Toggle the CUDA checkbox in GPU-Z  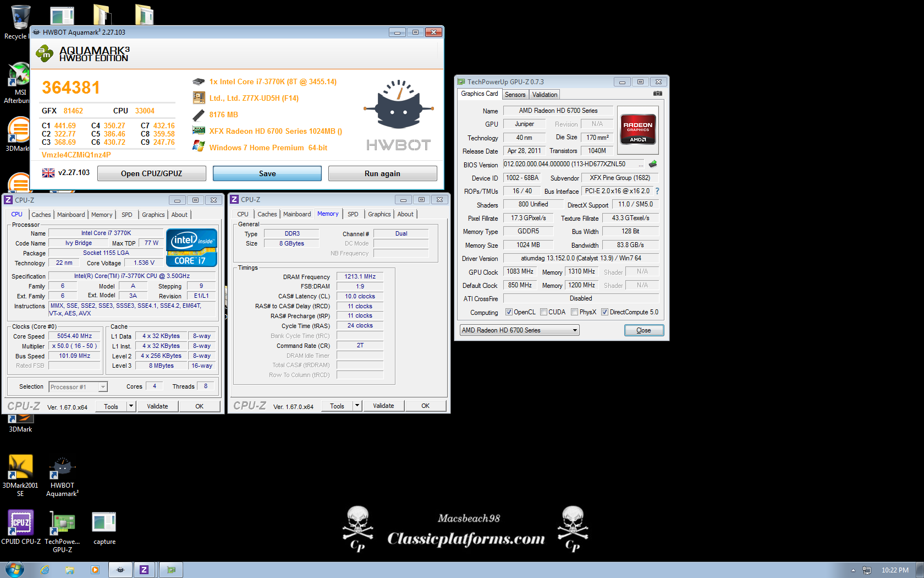click(x=543, y=312)
